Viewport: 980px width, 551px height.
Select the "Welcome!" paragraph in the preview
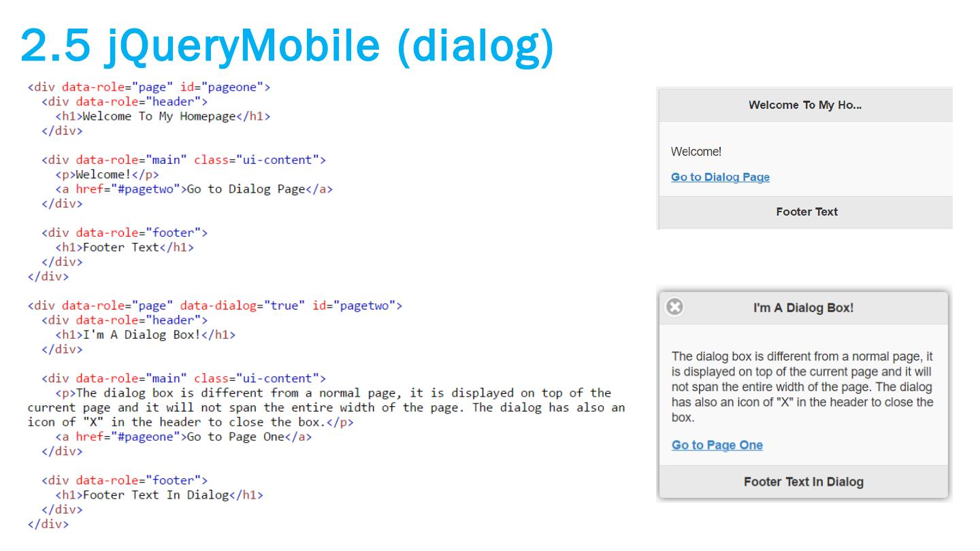point(696,152)
